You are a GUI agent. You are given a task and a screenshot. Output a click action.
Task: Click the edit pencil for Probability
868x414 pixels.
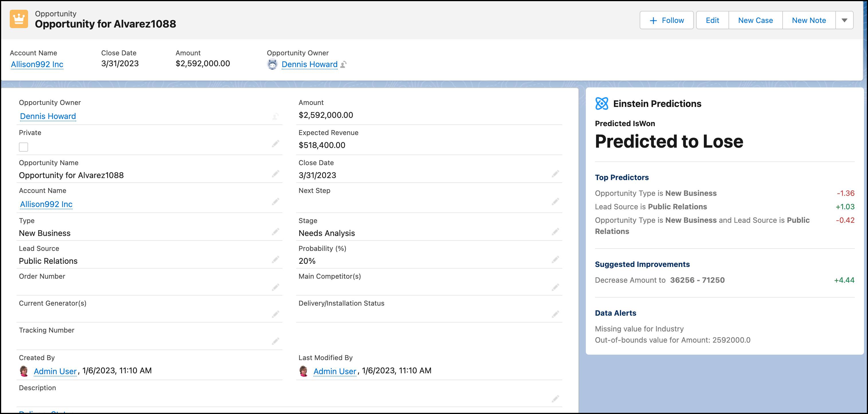(x=555, y=259)
